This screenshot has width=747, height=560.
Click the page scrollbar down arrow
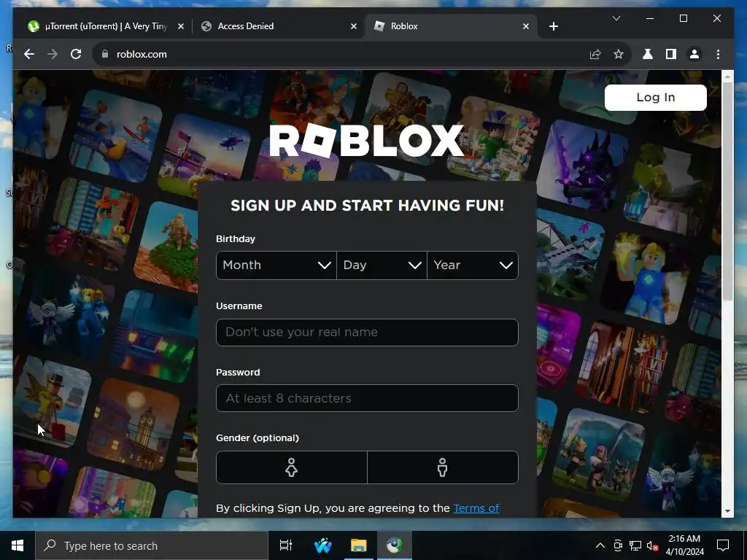point(727,511)
